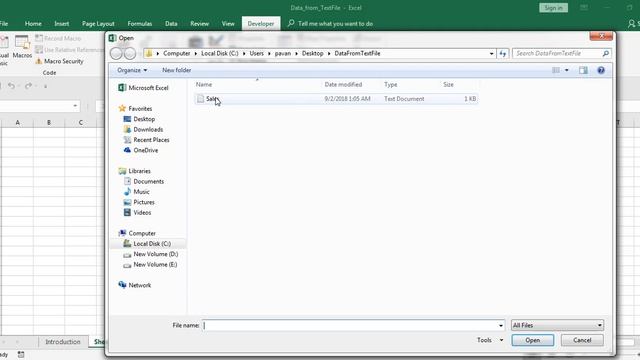Select Computer in the navigation pane
The width and height of the screenshot is (640, 360).
[x=137, y=233]
